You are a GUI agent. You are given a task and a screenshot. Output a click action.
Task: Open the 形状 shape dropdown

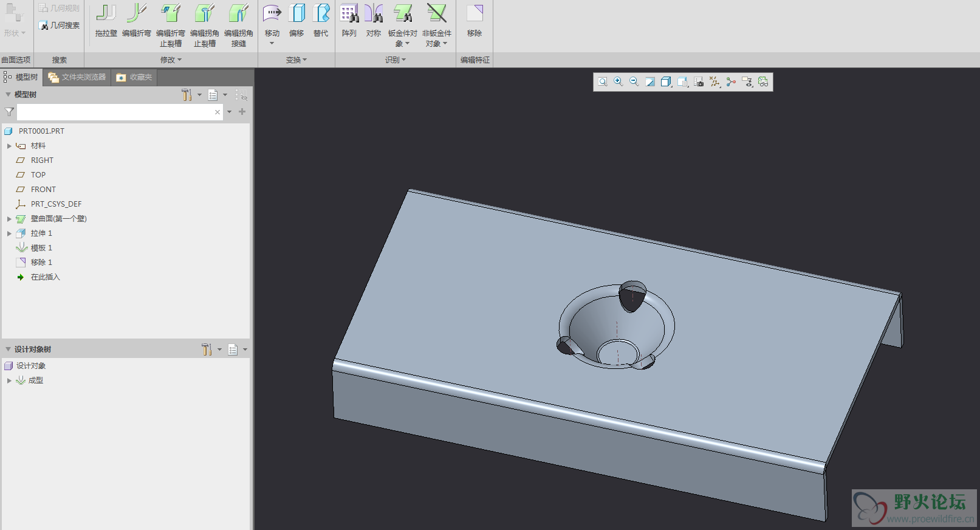click(15, 33)
